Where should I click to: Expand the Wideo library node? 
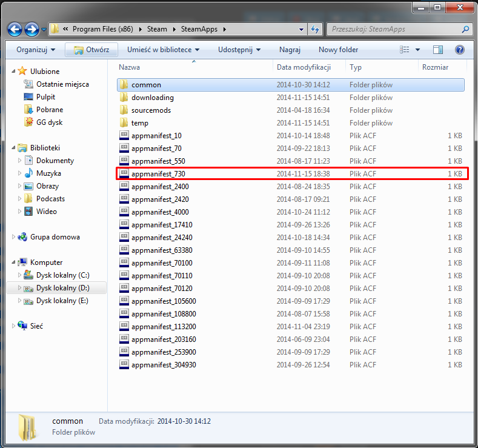(19, 212)
